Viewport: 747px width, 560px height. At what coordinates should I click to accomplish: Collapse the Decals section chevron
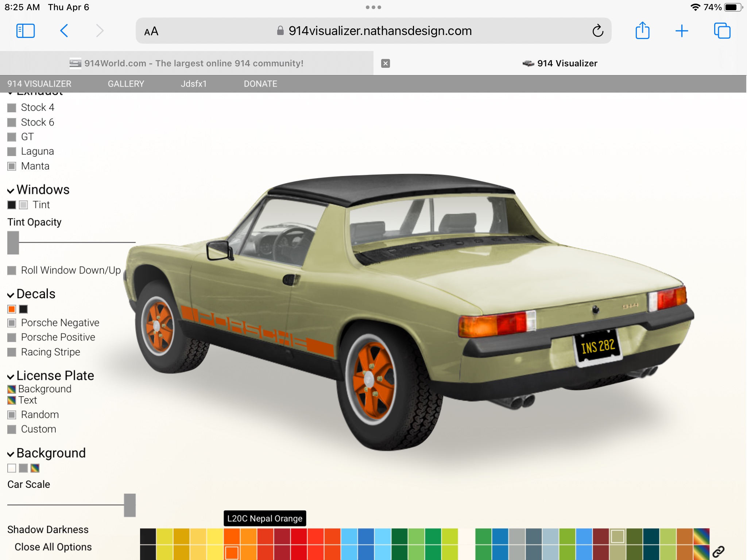pyautogui.click(x=11, y=295)
